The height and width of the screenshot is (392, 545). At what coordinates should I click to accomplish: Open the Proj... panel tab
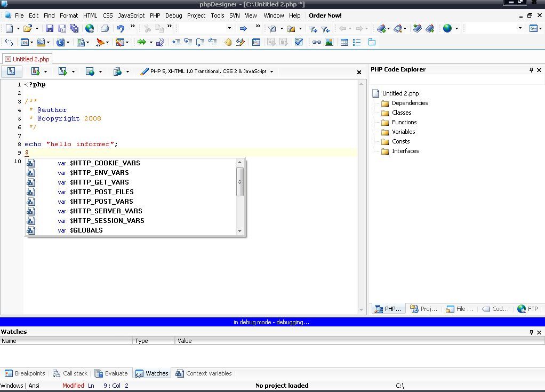pyautogui.click(x=424, y=309)
